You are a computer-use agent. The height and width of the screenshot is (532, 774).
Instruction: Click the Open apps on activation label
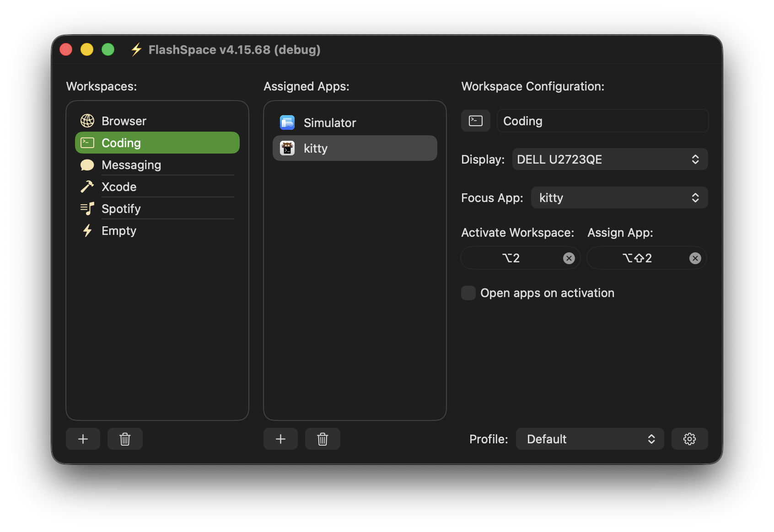[547, 293]
